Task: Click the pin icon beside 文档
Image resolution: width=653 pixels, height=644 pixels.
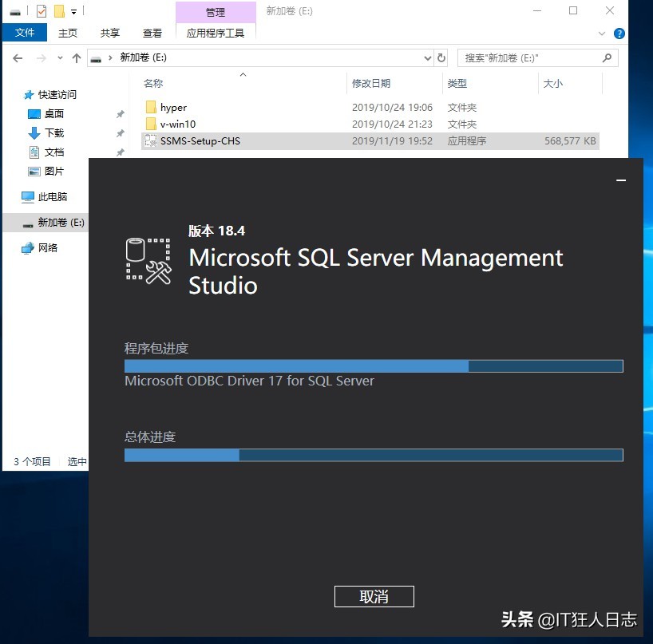Action: pos(121,152)
